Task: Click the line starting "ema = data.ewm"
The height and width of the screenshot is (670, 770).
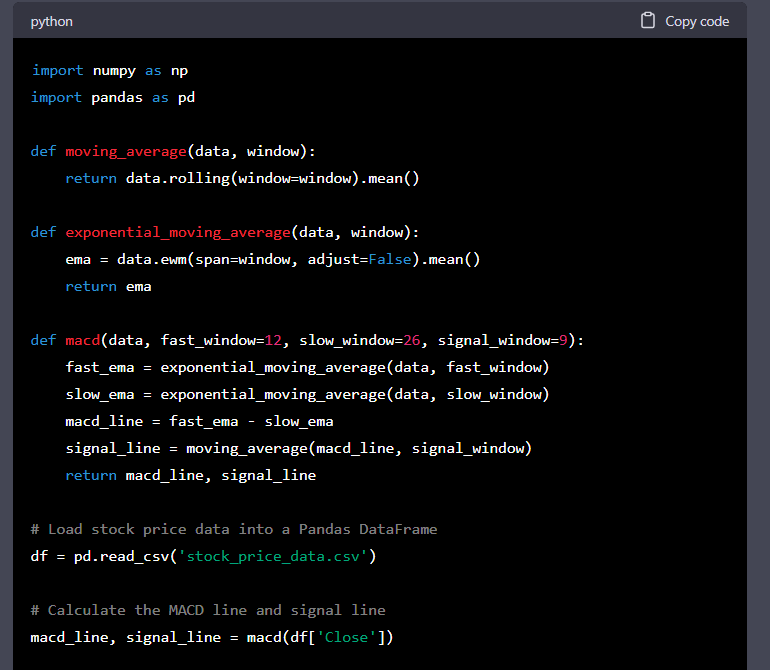Action: click(273, 259)
